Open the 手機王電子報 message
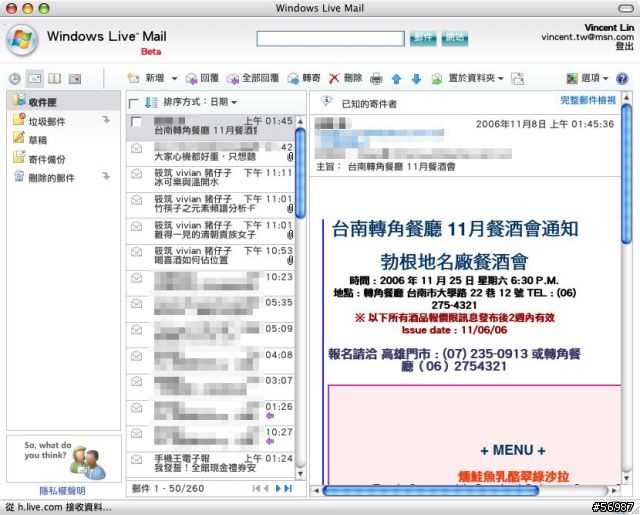This screenshot has width=640, height=515. pyautogui.click(x=210, y=464)
